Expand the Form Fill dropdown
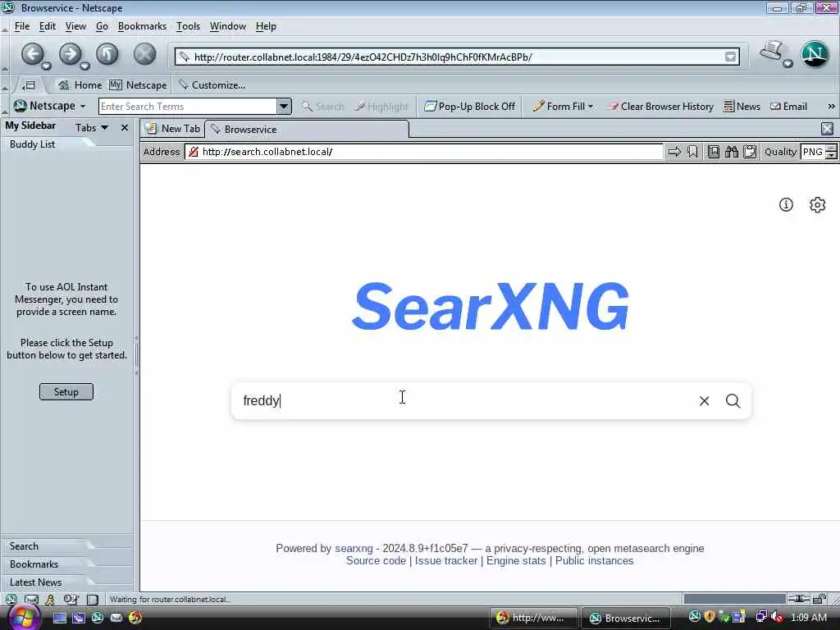 (x=563, y=107)
